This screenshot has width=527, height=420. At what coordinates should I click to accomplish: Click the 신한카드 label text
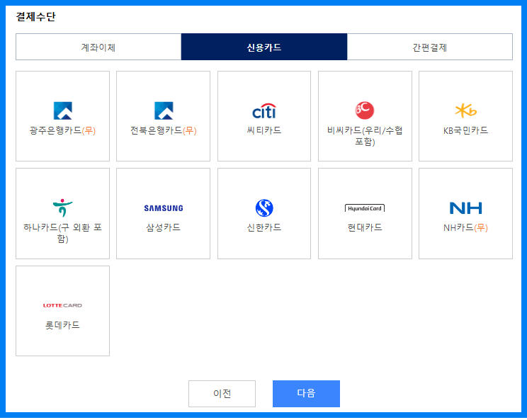click(264, 227)
